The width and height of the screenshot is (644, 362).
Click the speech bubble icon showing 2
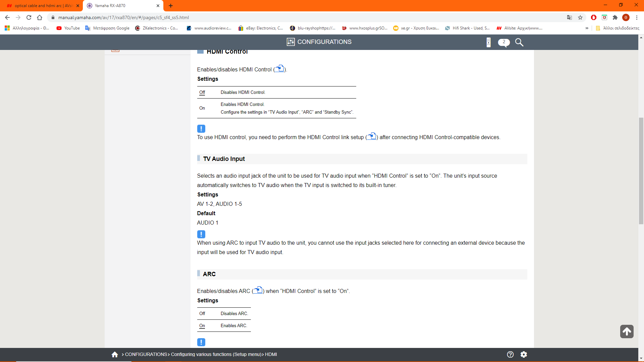(x=503, y=42)
